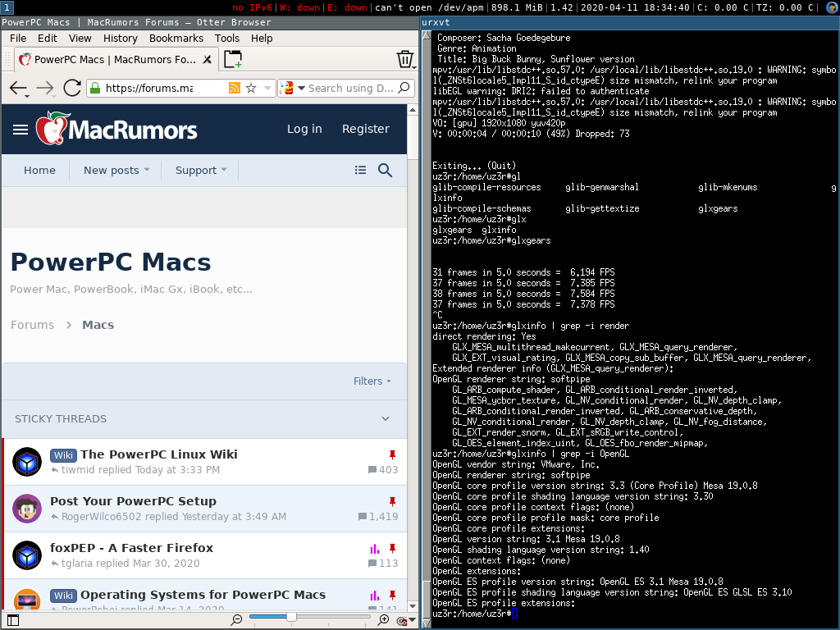Click the magnifier in the search field
840x630 pixels.
404,87
